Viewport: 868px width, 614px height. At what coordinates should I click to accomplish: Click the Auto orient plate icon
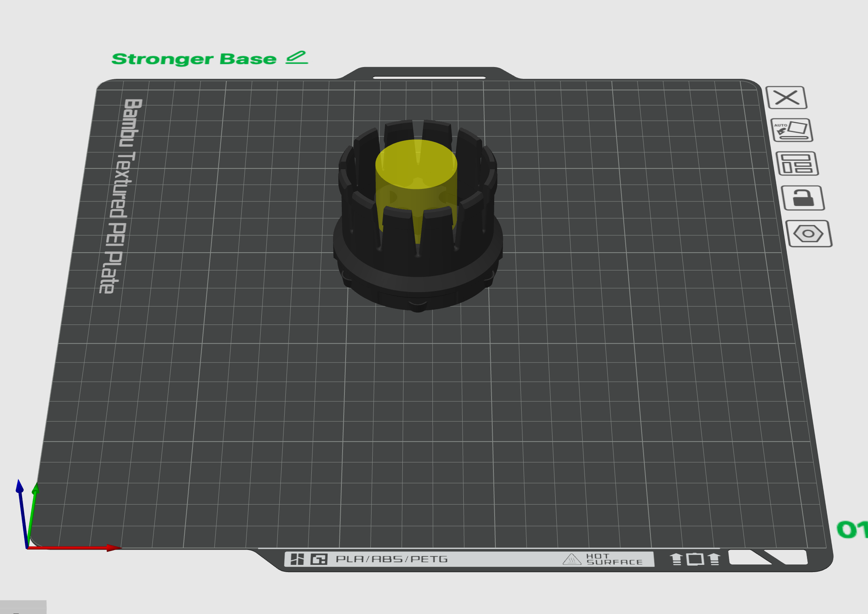[792, 130]
